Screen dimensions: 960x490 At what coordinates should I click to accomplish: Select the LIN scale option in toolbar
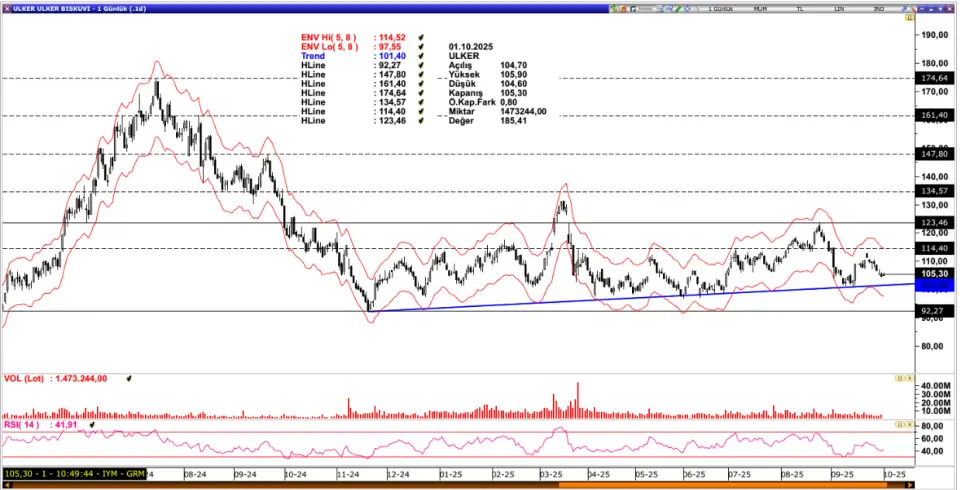click(x=838, y=8)
